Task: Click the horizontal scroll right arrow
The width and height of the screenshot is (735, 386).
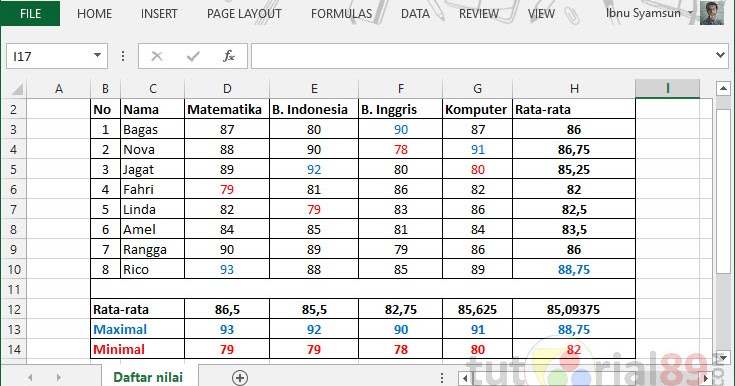Action: (705, 378)
